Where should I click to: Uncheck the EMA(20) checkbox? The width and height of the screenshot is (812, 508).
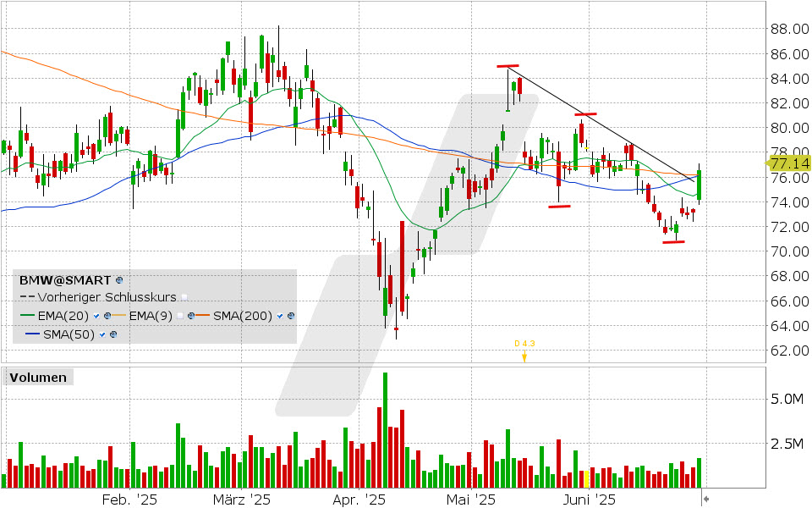[96, 316]
